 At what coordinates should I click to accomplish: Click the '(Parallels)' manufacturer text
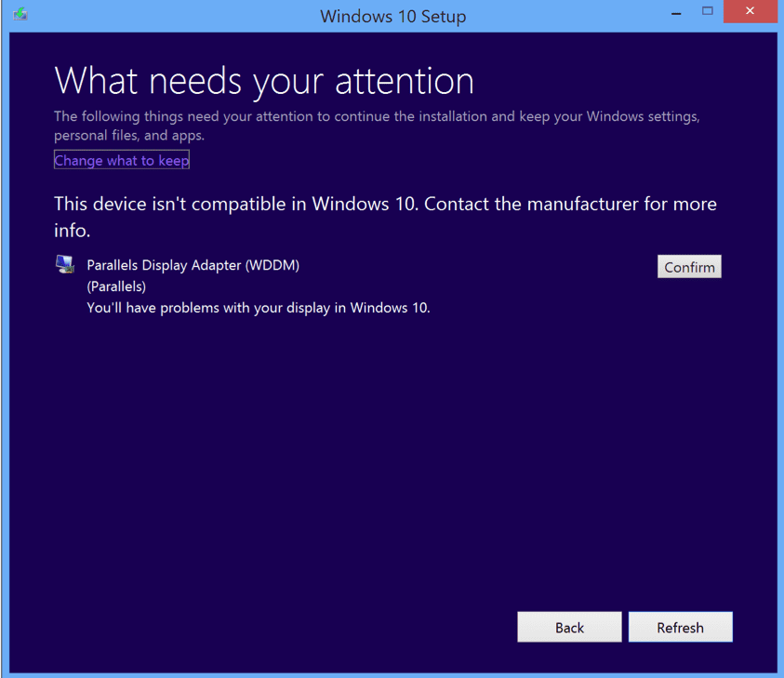click(x=116, y=286)
